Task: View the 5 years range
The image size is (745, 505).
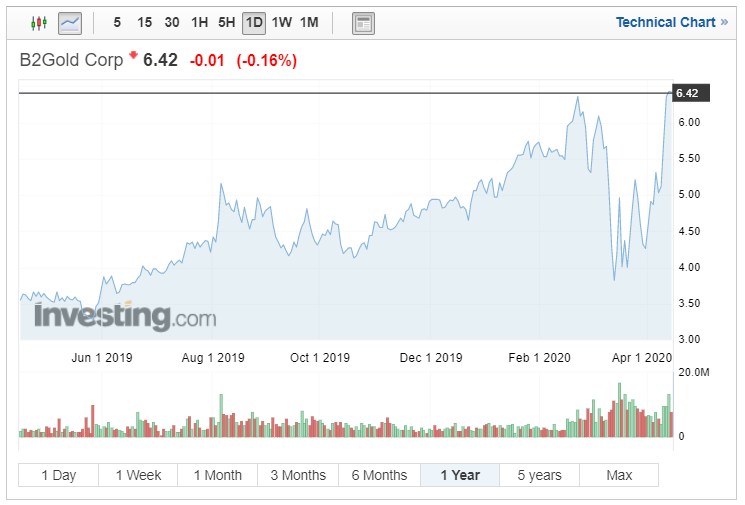Action: (540, 475)
